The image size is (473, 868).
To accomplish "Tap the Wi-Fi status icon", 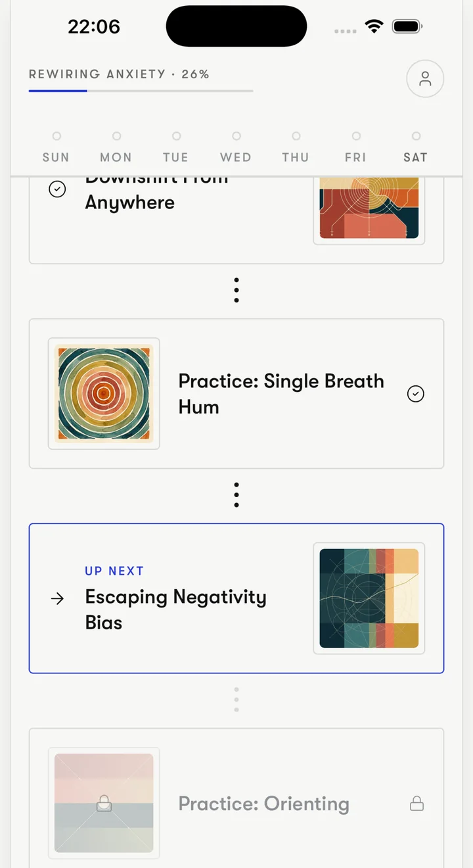I will [x=374, y=26].
